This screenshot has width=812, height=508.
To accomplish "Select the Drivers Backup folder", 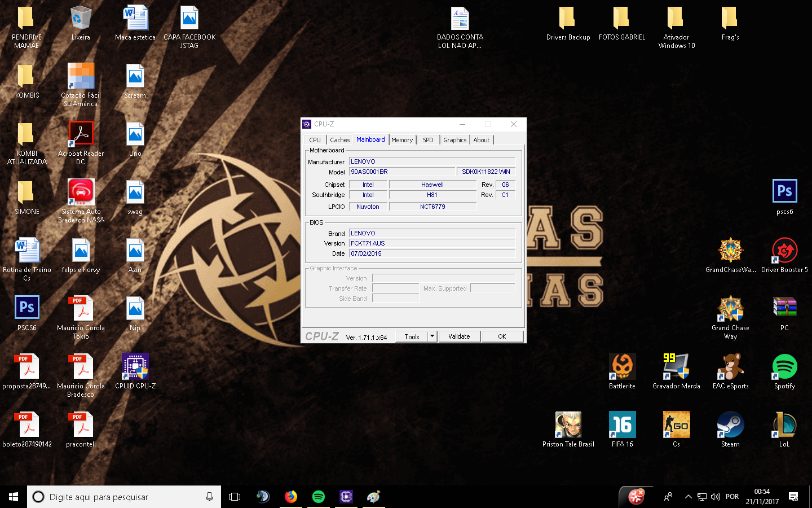I will click(568, 23).
